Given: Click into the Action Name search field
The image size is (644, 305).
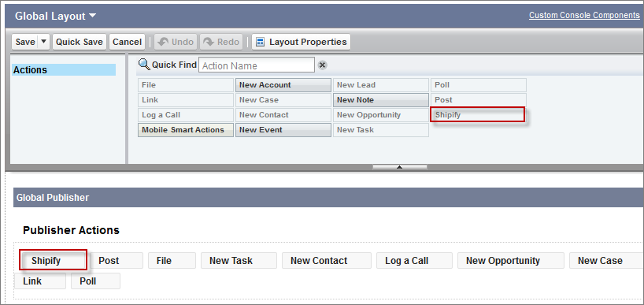Looking at the screenshot, I should (x=257, y=65).
